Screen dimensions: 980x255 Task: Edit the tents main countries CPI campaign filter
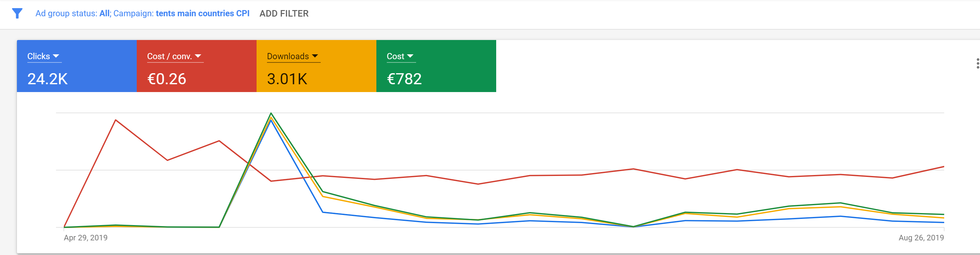click(181, 14)
